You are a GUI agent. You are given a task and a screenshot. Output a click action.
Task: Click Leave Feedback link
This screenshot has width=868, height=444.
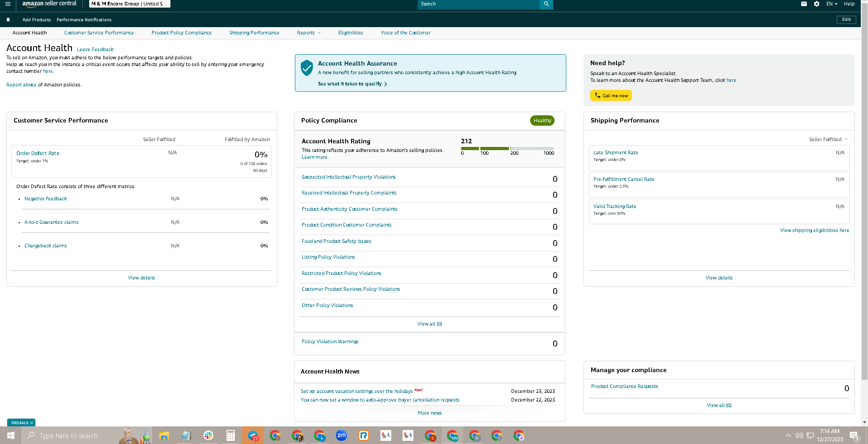click(x=95, y=50)
